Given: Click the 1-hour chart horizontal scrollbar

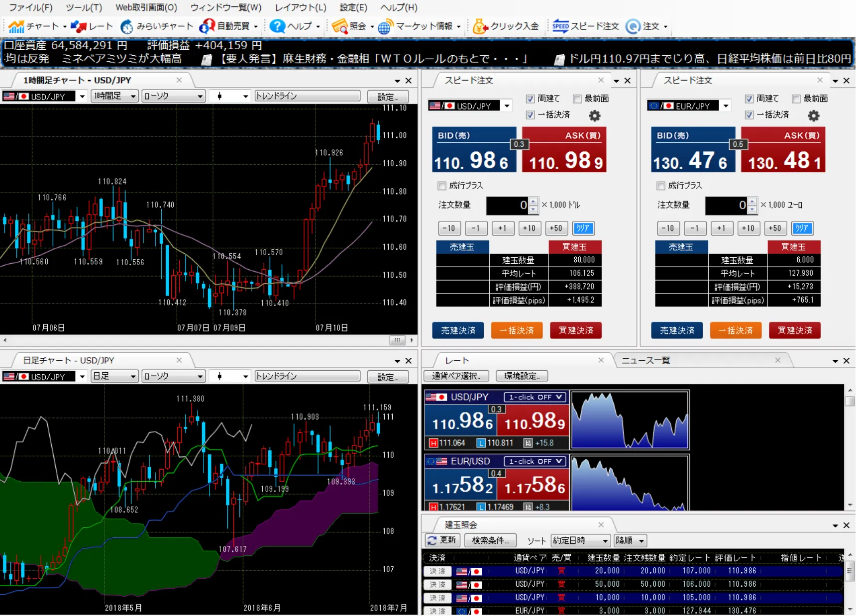Looking at the screenshot, I should 199,340.
